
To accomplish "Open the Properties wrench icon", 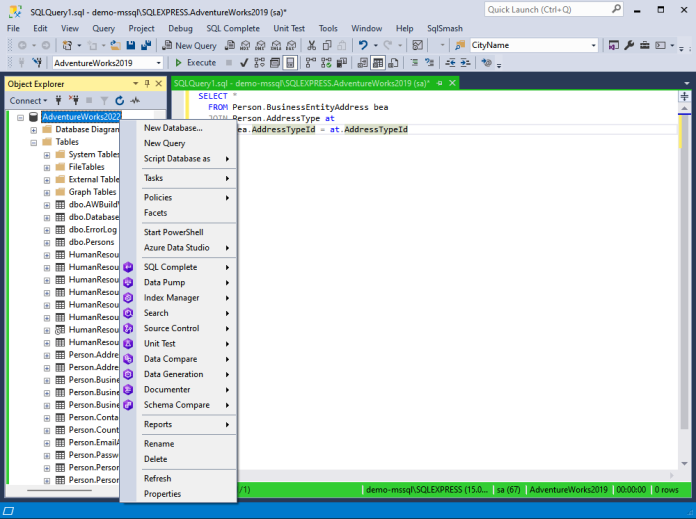I will [629, 45].
